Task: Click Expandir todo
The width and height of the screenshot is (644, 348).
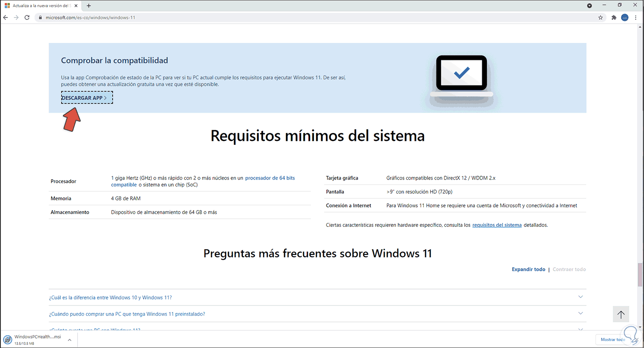Action: tap(529, 269)
